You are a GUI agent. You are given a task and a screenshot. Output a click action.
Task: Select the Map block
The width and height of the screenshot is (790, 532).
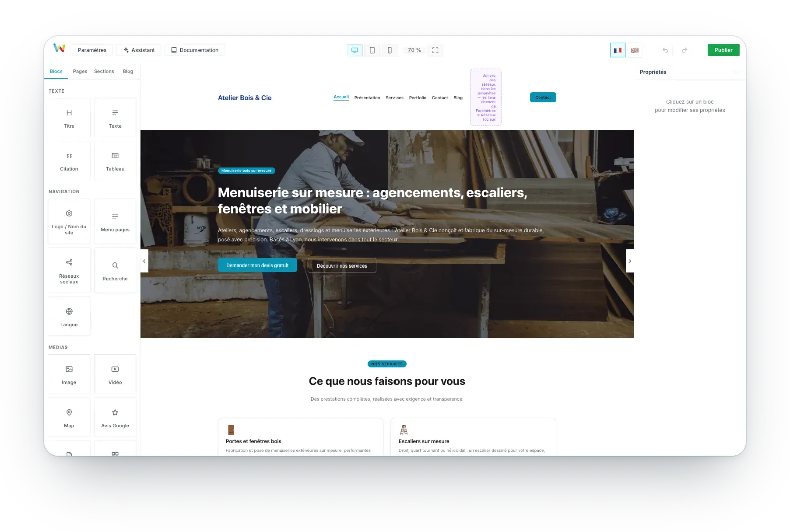point(69,418)
